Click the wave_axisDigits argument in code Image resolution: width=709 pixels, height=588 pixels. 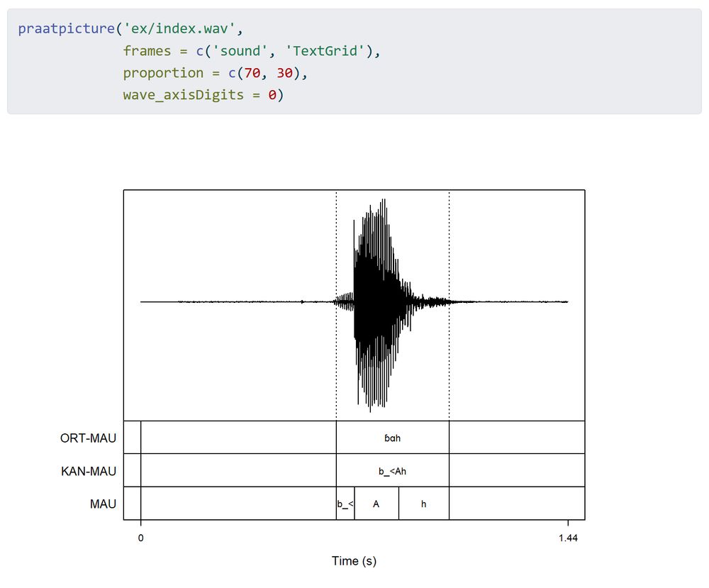click(x=183, y=95)
